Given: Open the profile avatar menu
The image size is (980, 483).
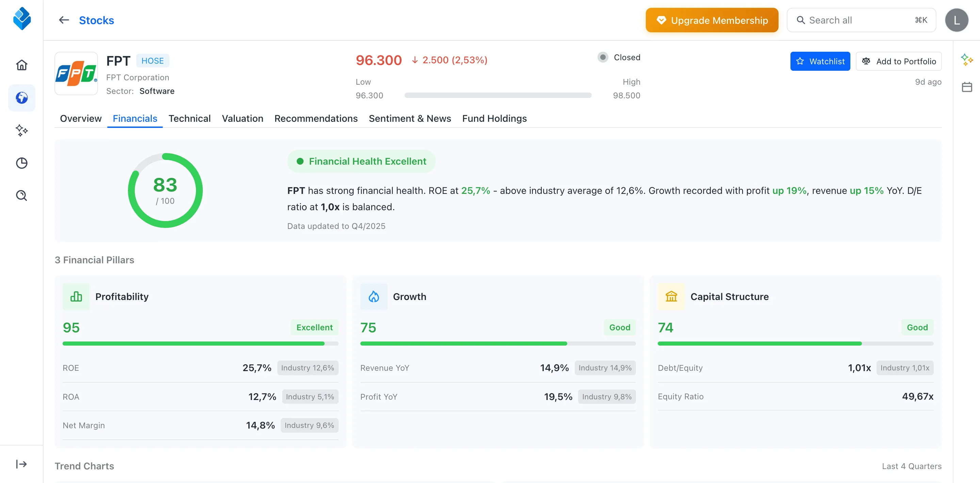Looking at the screenshot, I should click(x=957, y=20).
